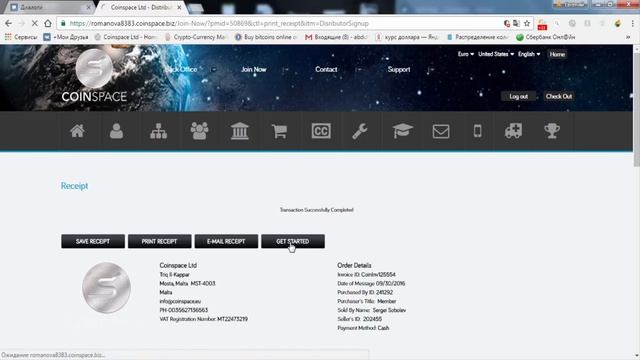This screenshot has height=360, width=640.
Task: Open the ambulance support icon
Action: 513,131
